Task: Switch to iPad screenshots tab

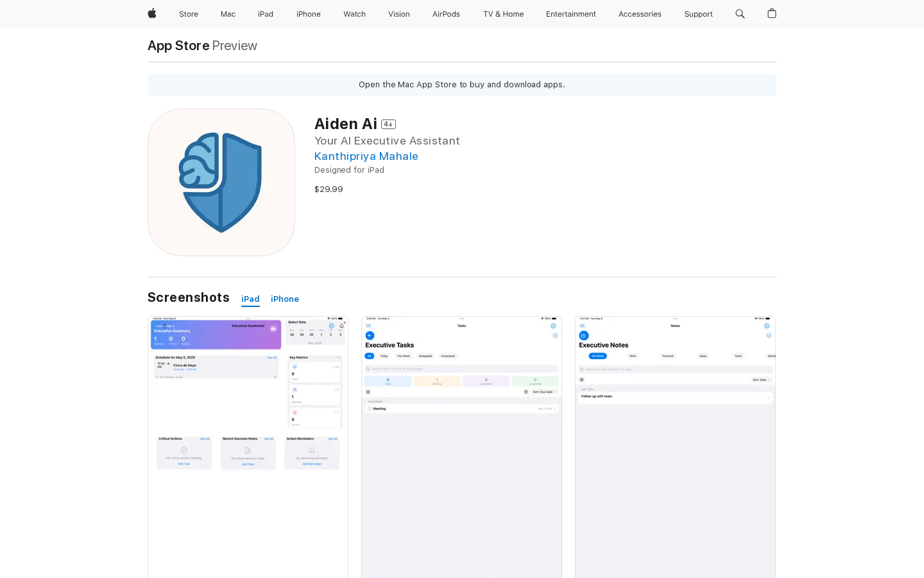Action: 250,299
